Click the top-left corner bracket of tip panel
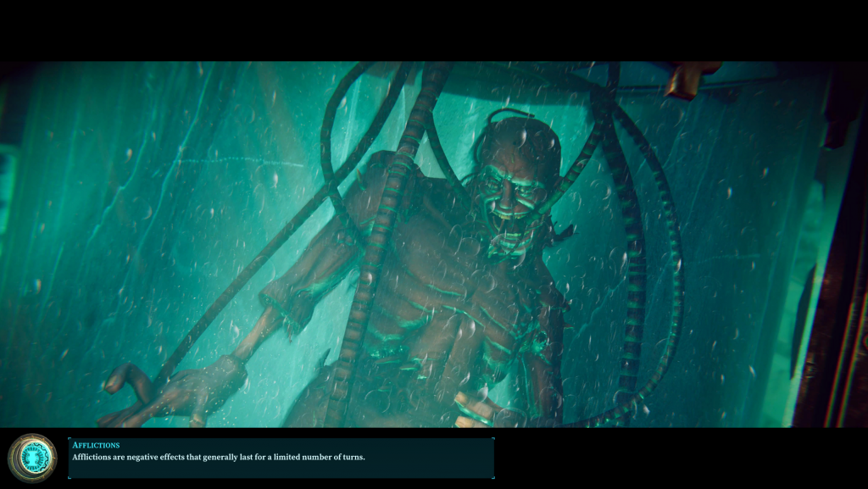The image size is (868, 489). coord(70,439)
